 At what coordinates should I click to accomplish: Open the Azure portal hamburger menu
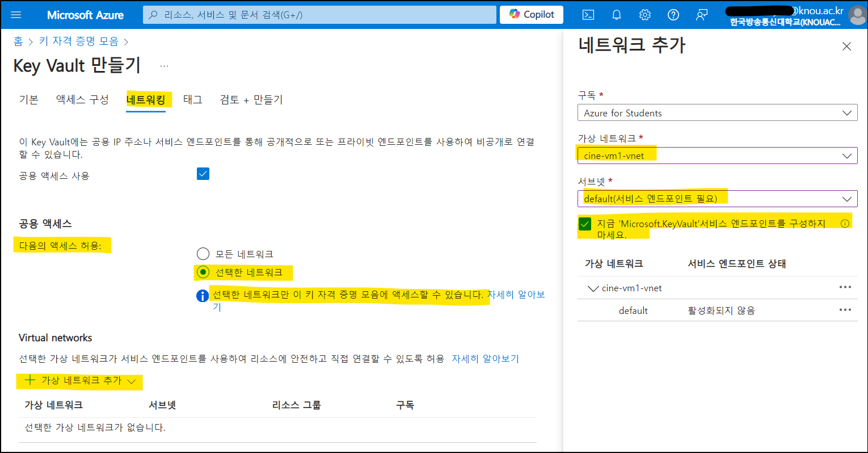pos(16,15)
